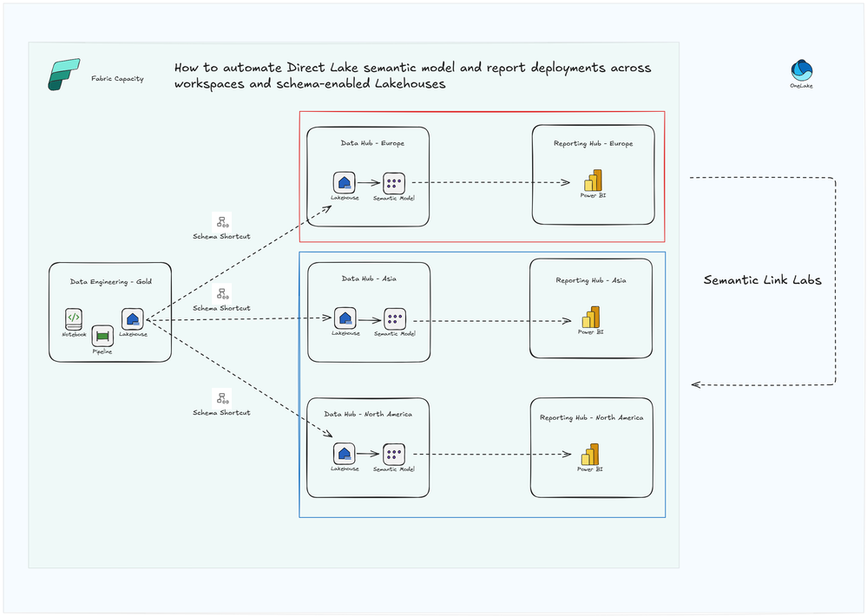Click the 'Notebook' label text
Screen dimensions: 867x616
74,335
